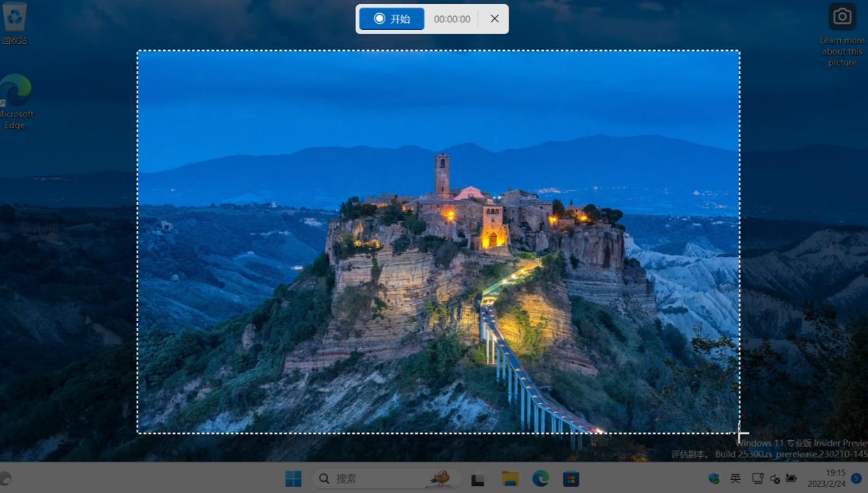
Task: Start recording with the 开始 button
Action: [x=392, y=19]
